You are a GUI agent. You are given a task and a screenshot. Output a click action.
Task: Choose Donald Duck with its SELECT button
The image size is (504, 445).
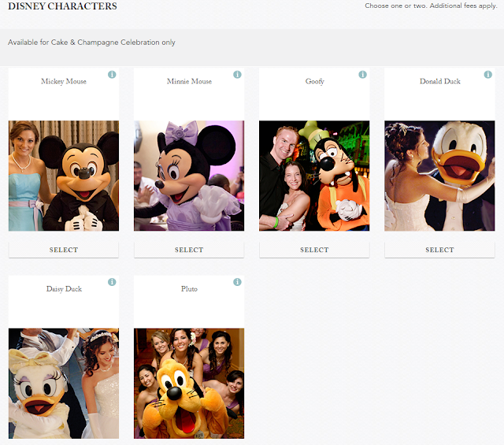click(x=439, y=250)
